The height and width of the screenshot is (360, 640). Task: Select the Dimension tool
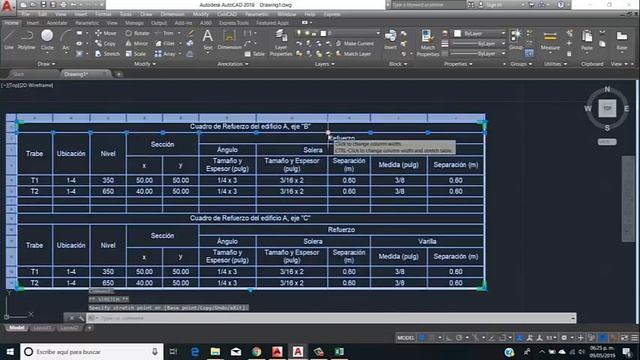coord(229,40)
